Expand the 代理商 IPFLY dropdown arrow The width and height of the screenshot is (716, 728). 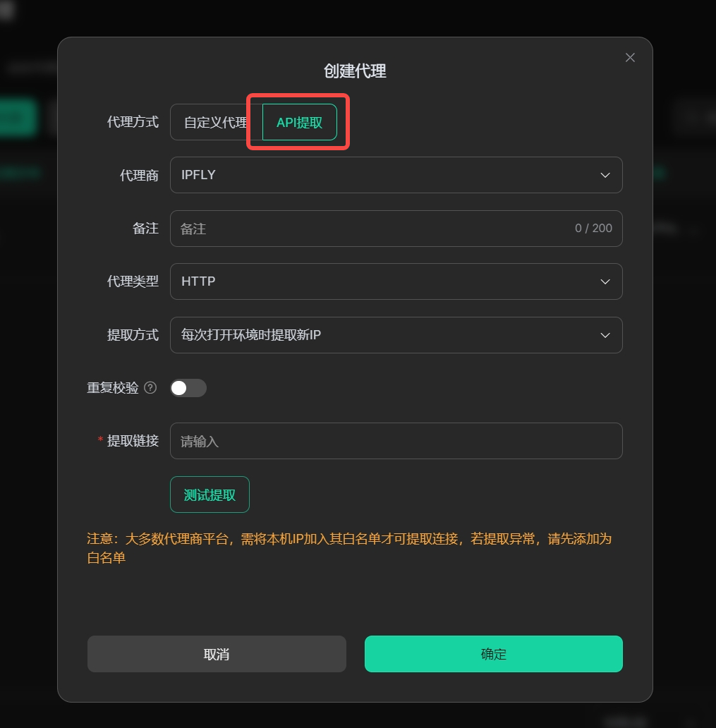(x=605, y=175)
